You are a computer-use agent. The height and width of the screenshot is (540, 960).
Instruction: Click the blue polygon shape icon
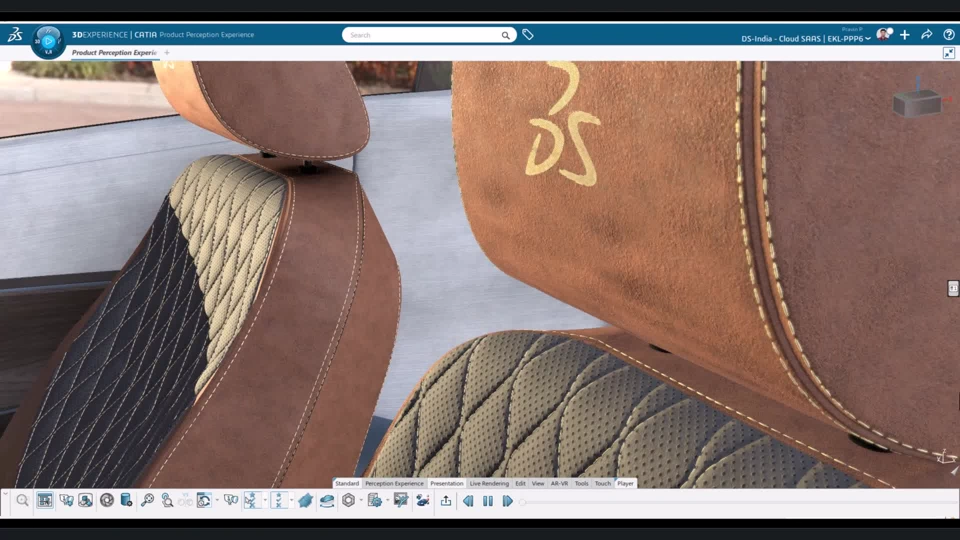pyautogui.click(x=306, y=501)
